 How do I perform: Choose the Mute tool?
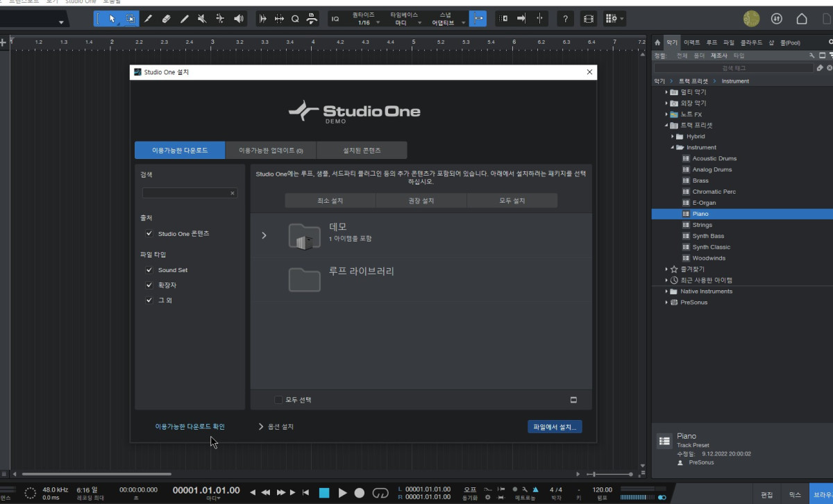pos(202,19)
